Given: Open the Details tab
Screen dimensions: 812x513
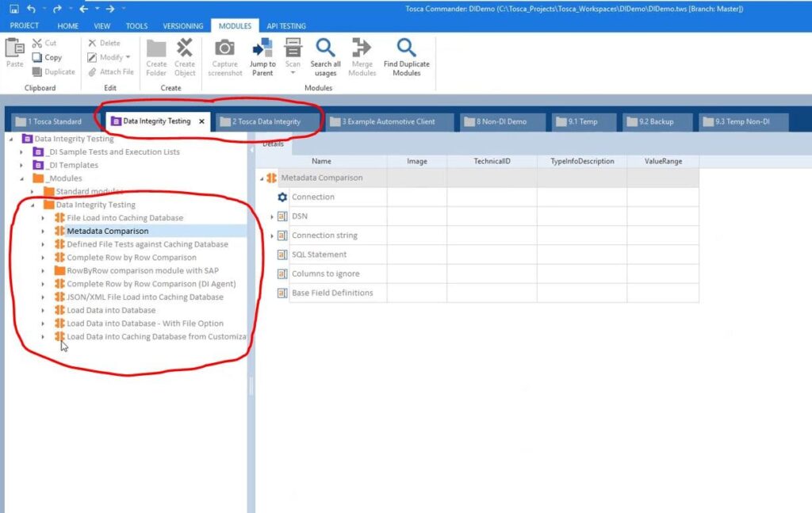Looking at the screenshot, I should coord(273,144).
